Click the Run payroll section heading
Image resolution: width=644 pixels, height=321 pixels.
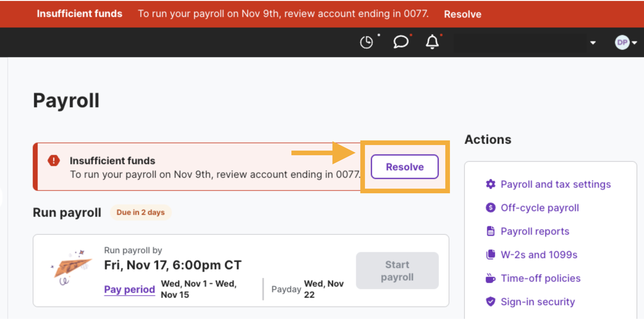pos(67,213)
